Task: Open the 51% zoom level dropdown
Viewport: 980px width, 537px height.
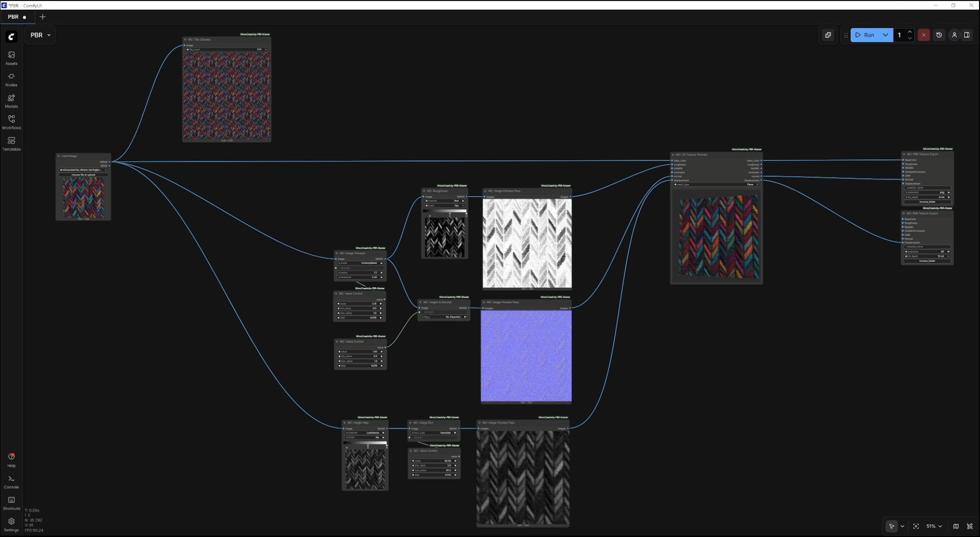Action: click(934, 526)
